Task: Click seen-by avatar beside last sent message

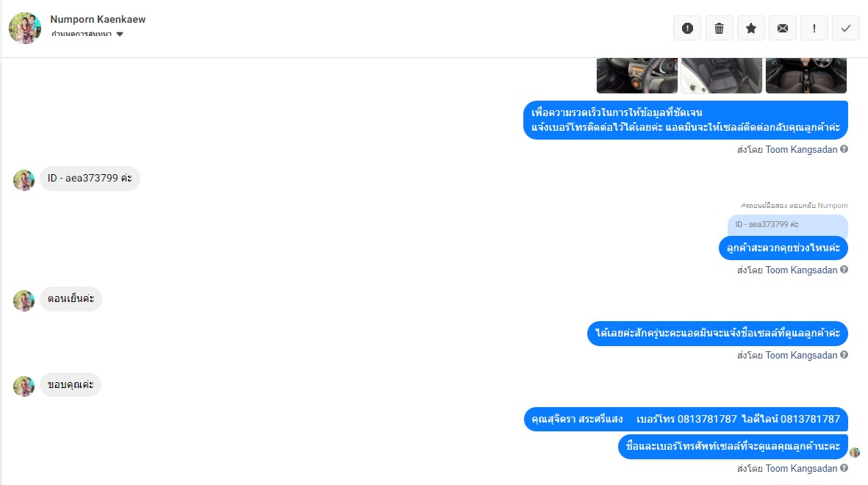Action: 855,453
